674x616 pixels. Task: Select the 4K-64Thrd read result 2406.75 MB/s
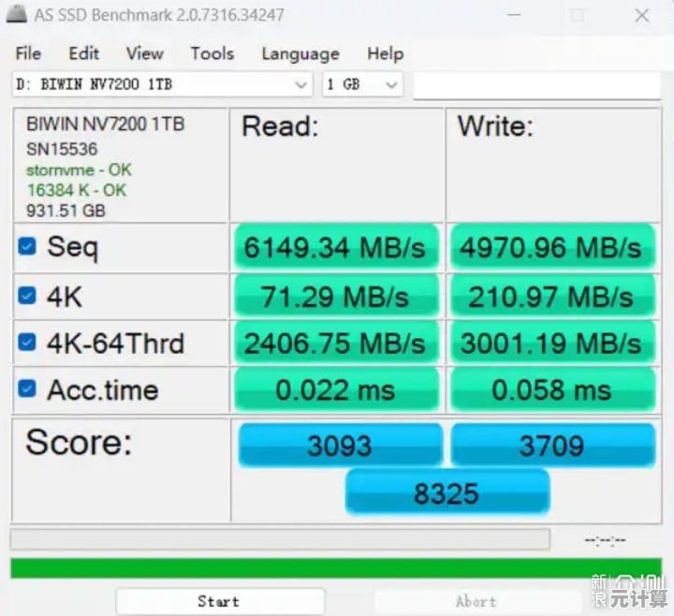[336, 343]
